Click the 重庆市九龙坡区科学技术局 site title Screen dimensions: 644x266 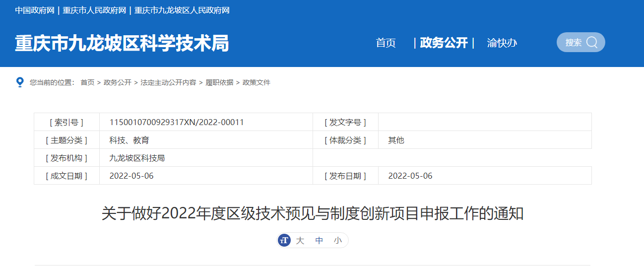(x=122, y=43)
